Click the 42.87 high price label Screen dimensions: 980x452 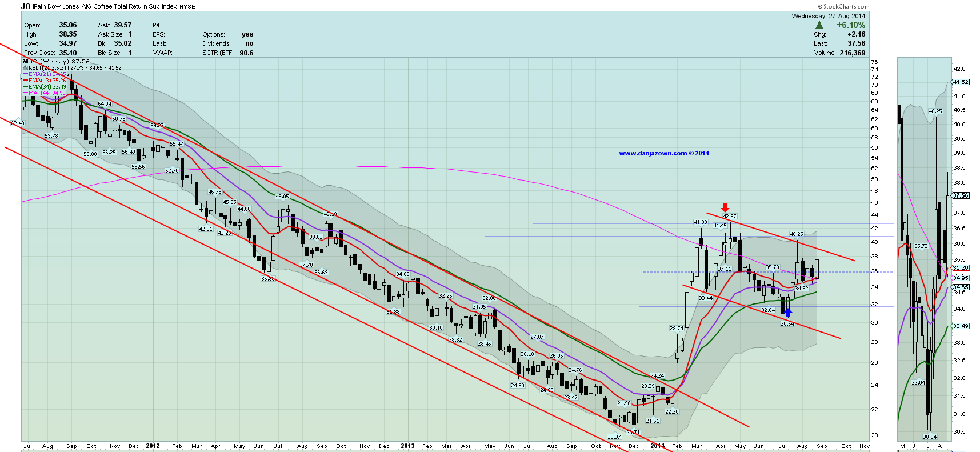(730, 217)
